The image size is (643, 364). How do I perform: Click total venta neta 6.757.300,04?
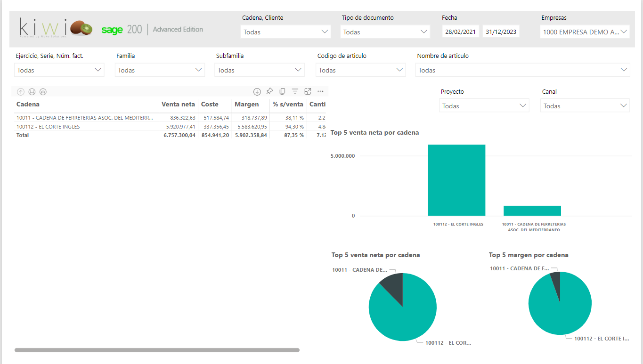[x=179, y=135]
